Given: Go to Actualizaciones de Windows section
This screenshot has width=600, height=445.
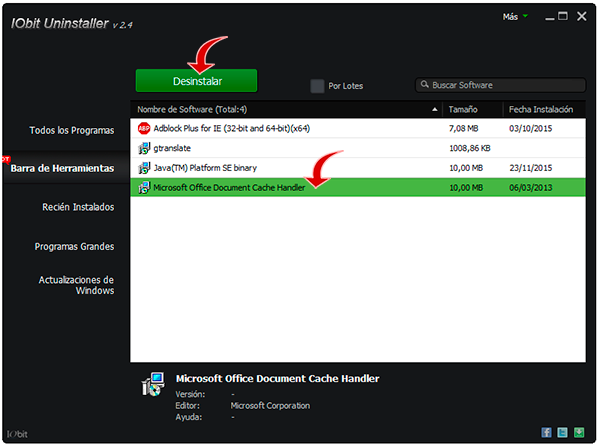Looking at the screenshot, I should tap(76, 285).
